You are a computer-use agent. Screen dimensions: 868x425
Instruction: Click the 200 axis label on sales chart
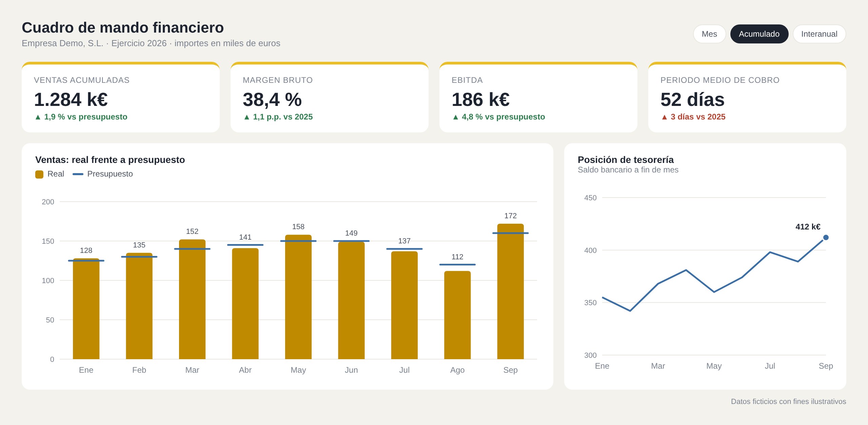(48, 202)
